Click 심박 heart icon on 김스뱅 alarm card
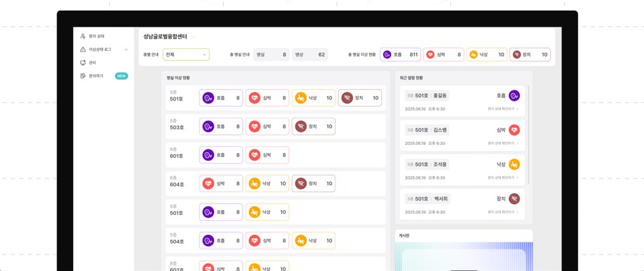Screen dimensions: 644x271 coord(514,130)
